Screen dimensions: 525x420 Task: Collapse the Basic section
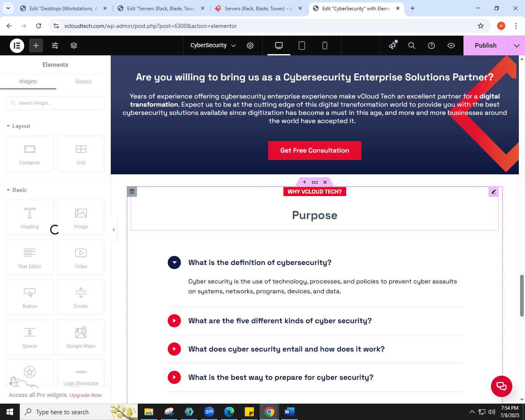click(x=17, y=190)
